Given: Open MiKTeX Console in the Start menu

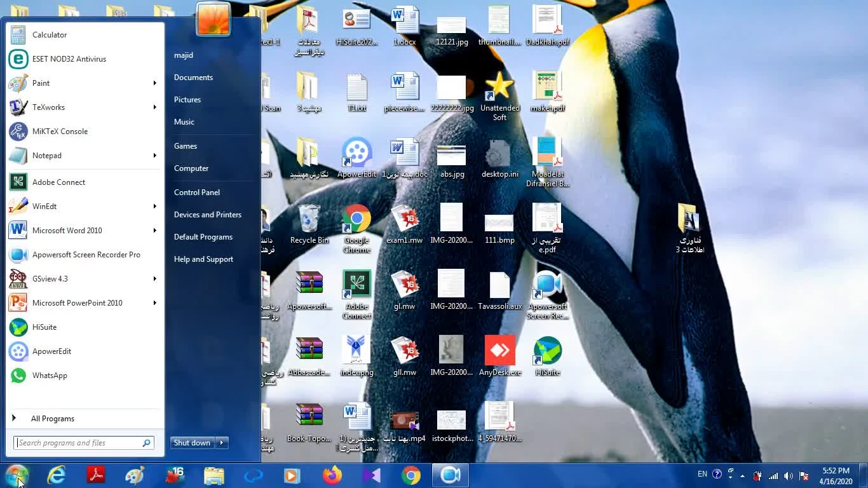Looking at the screenshot, I should (60, 132).
